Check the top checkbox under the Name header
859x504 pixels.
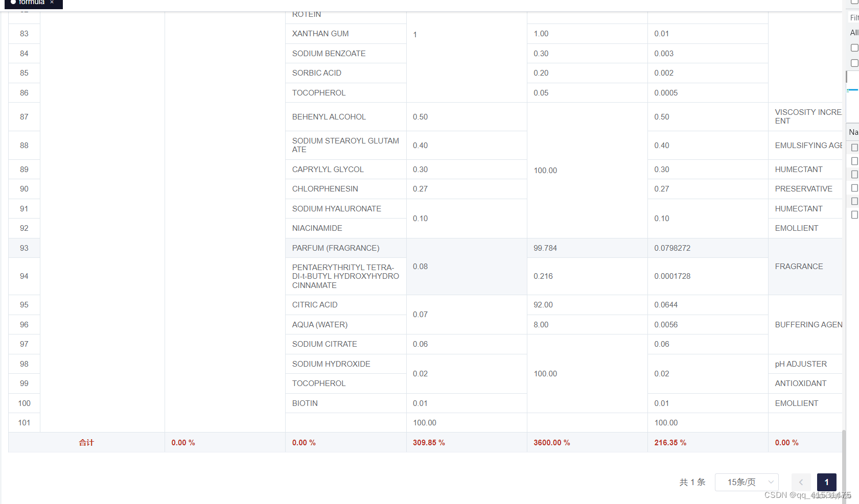pos(854,148)
